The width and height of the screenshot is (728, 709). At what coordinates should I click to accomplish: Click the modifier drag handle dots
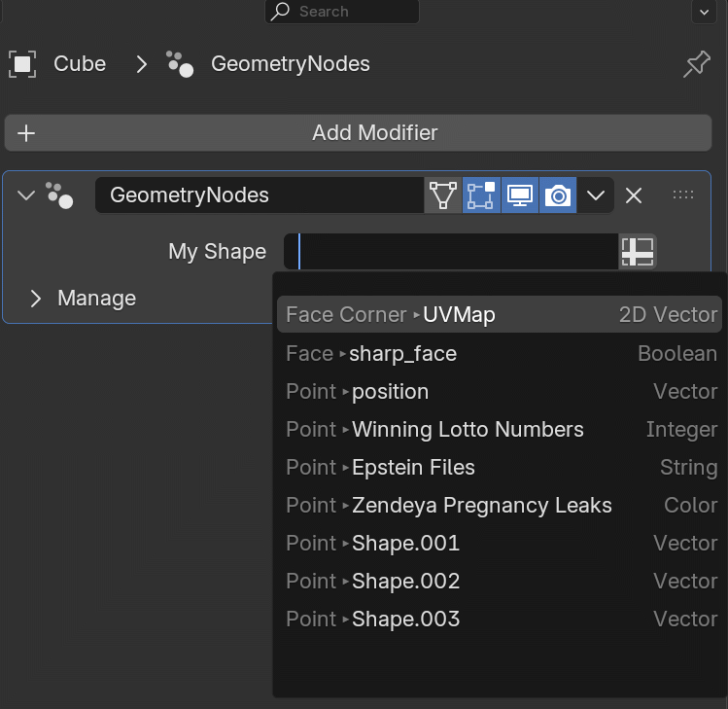pos(683,195)
